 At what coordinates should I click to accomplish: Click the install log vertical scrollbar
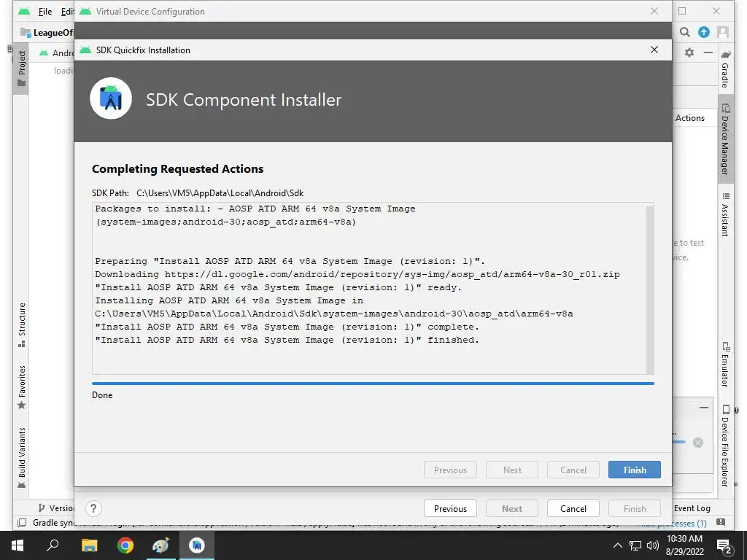[650, 289]
